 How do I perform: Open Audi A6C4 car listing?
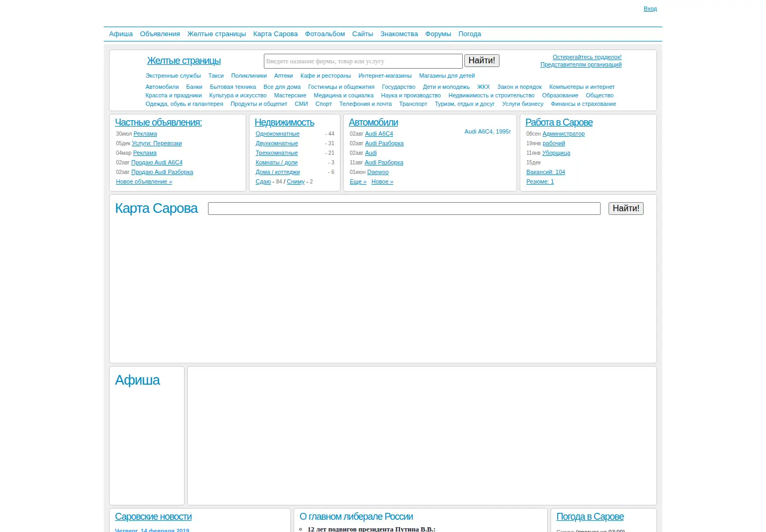(379, 134)
